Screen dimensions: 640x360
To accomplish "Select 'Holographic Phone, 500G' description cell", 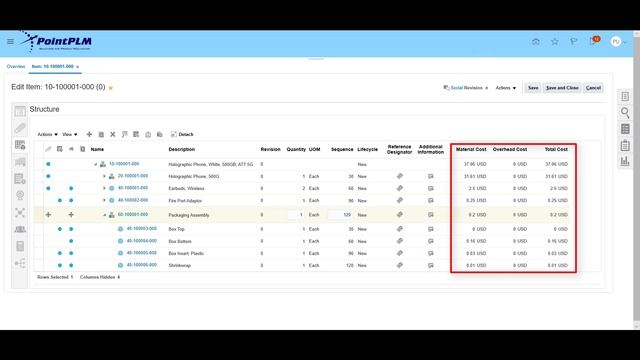I will coord(194,176).
